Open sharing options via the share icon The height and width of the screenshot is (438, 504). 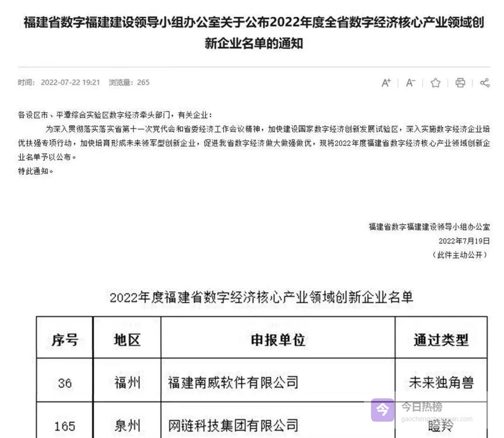coord(485,83)
